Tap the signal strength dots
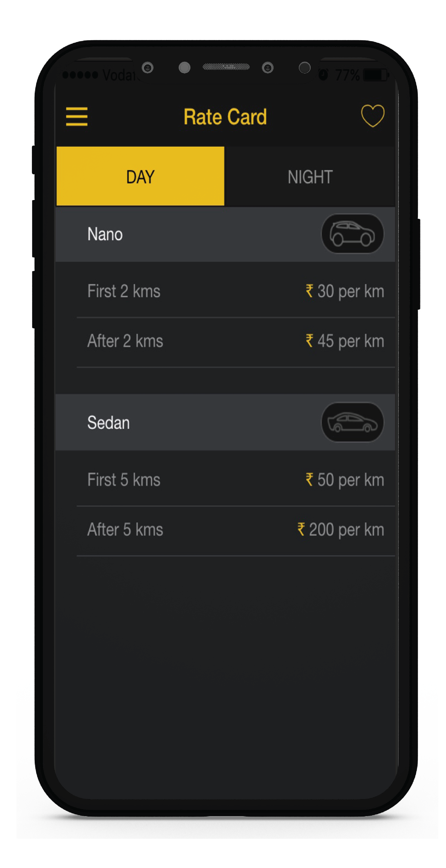This screenshot has height=868, width=446. [80, 75]
